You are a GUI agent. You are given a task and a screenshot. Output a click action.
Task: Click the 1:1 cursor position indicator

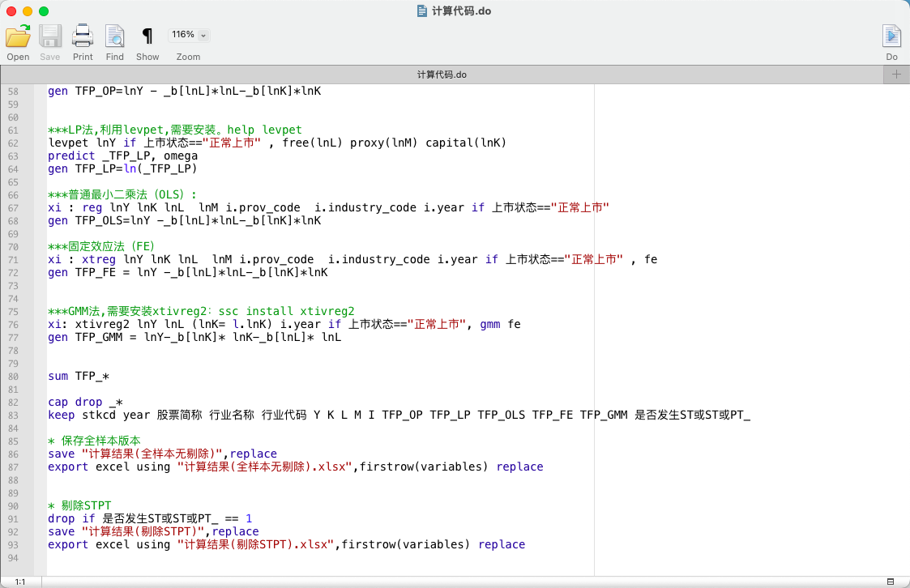(x=20, y=582)
